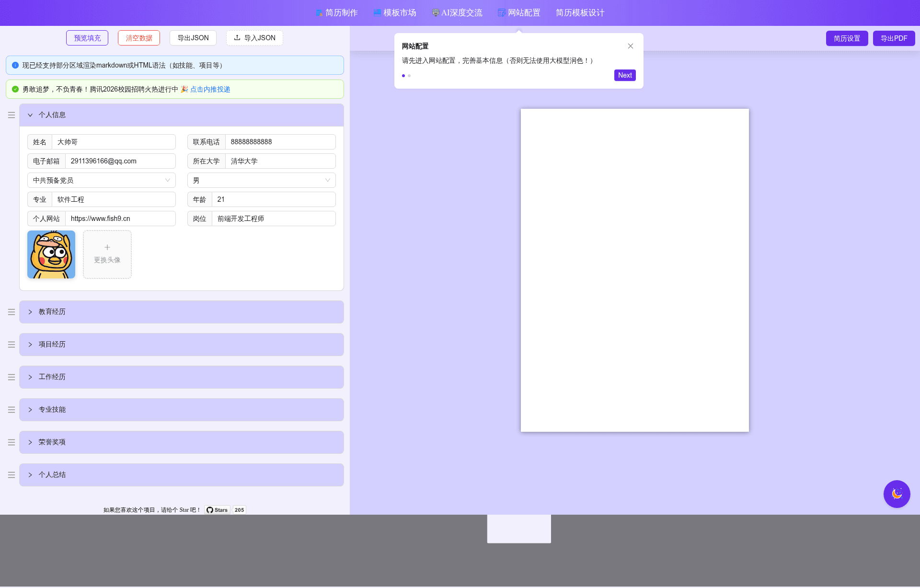
Task: Expand the 荣誉奖项 section
Action: point(182,442)
